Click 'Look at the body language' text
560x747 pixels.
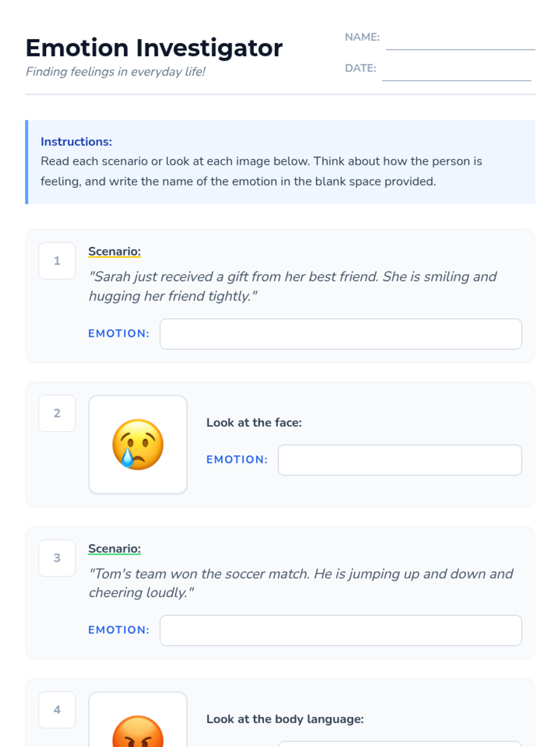285,719
